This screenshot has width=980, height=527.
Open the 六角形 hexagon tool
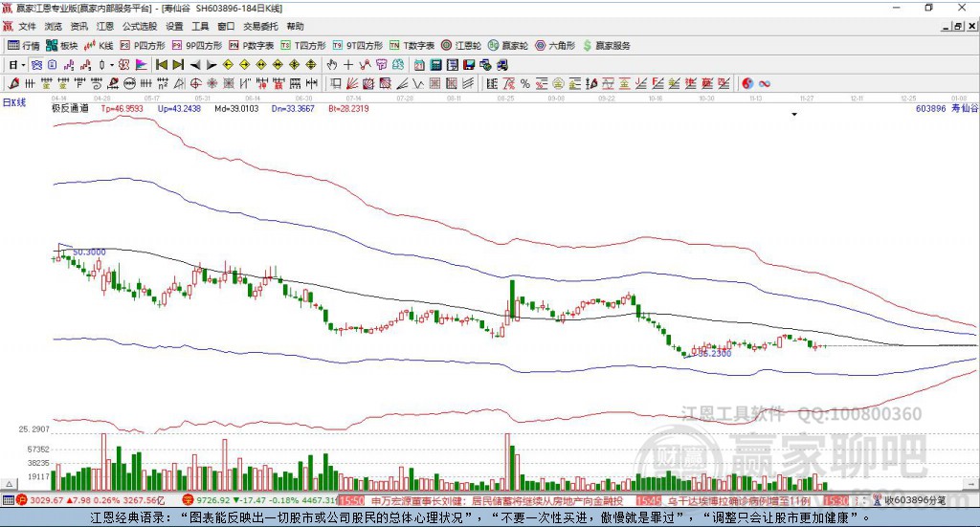point(555,46)
